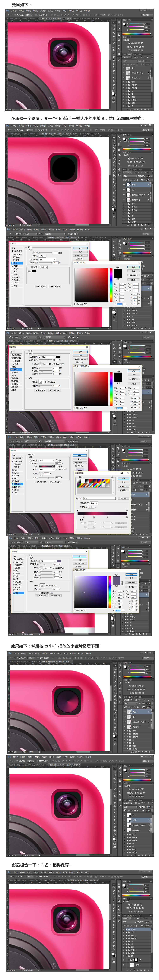Click 确定 in the Stroke layer style dialog
The width and height of the screenshot is (159, 980).
click(80, 248)
